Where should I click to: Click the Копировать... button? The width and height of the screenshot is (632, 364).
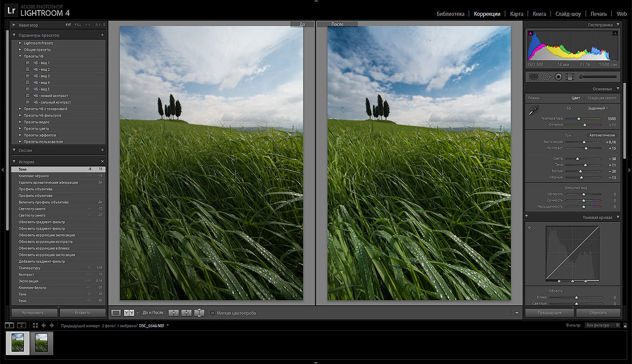[x=34, y=312]
